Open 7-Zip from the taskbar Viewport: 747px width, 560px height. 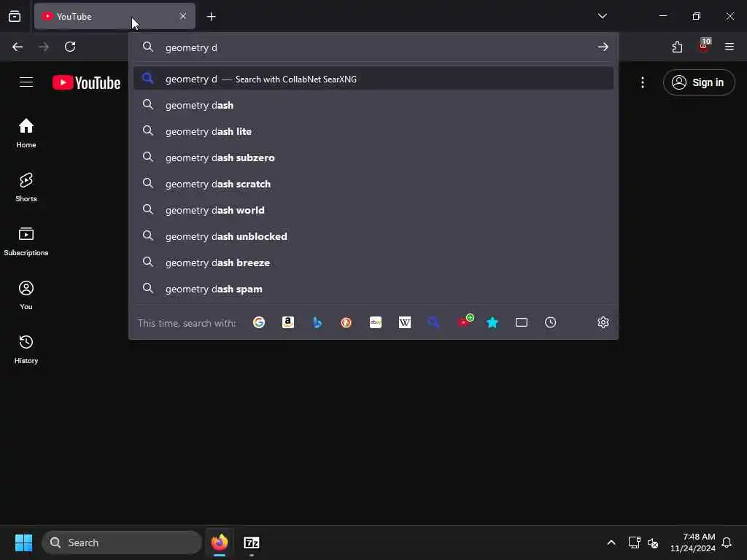(x=252, y=542)
